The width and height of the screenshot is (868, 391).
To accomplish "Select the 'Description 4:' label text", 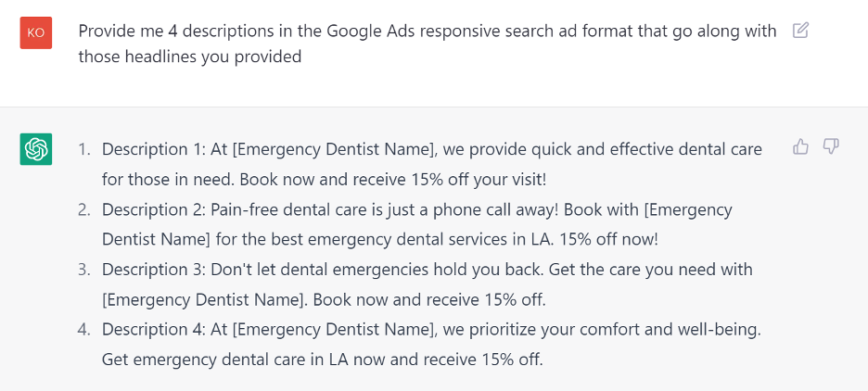I will (x=154, y=330).
